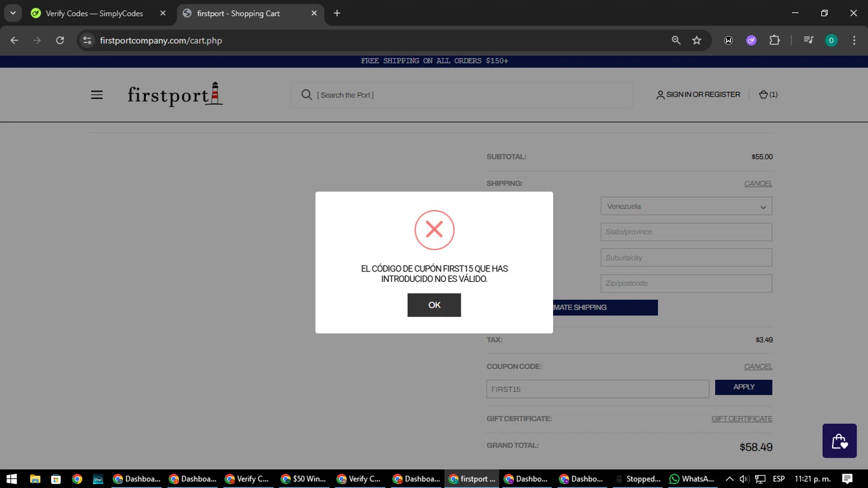868x488 pixels.
Task: Cancel the shipping estimate
Action: pyautogui.click(x=758, y=184)
